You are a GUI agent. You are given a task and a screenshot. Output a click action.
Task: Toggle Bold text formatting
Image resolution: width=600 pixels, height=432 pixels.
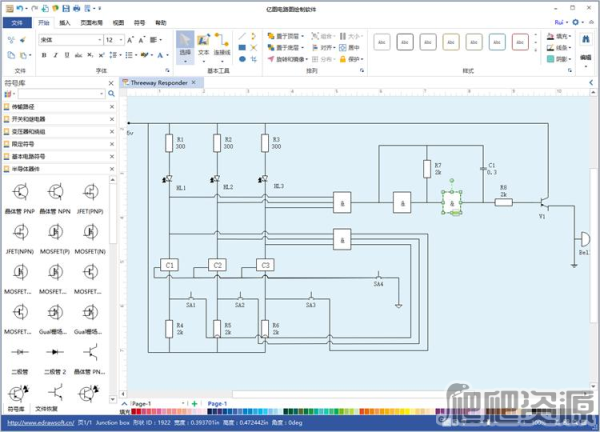[x=42, y=55]
